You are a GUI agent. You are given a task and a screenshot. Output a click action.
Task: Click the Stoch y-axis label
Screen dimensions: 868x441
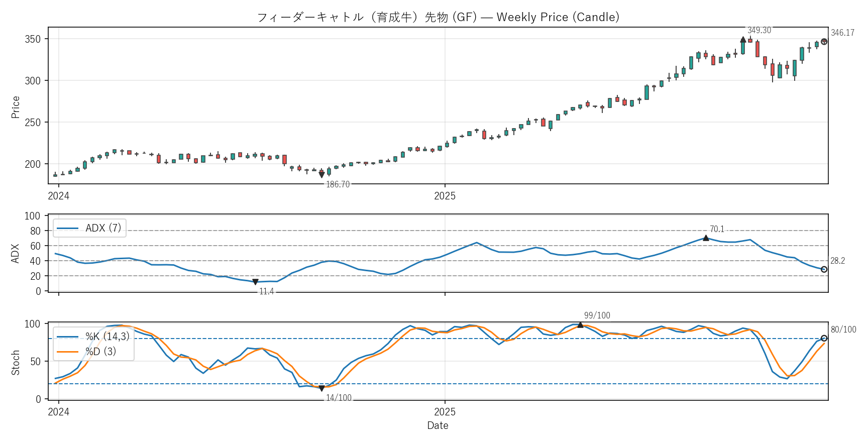16,362
